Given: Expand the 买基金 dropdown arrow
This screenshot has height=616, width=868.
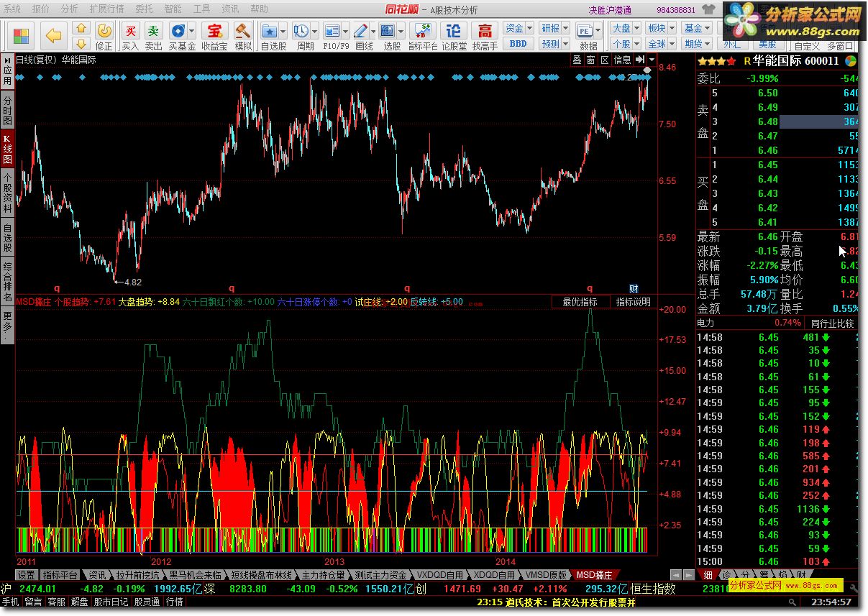Looking at the screenshot, I should coord(192,31).
